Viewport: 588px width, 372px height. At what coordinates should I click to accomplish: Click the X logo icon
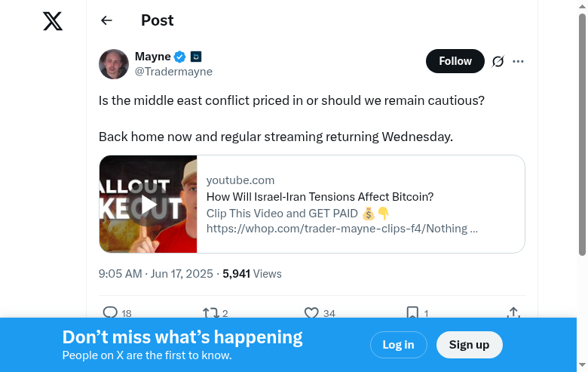coord(53,21)
